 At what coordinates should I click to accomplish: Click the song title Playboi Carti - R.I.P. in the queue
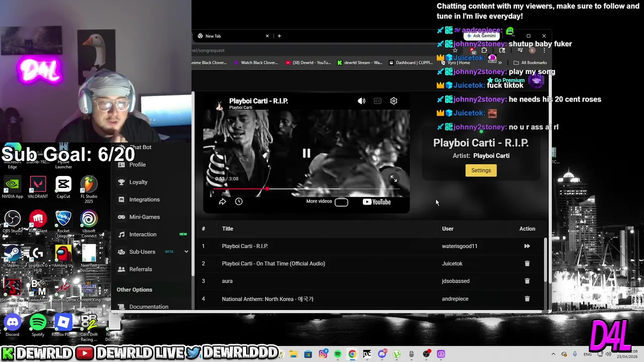(x=245, y=246)
